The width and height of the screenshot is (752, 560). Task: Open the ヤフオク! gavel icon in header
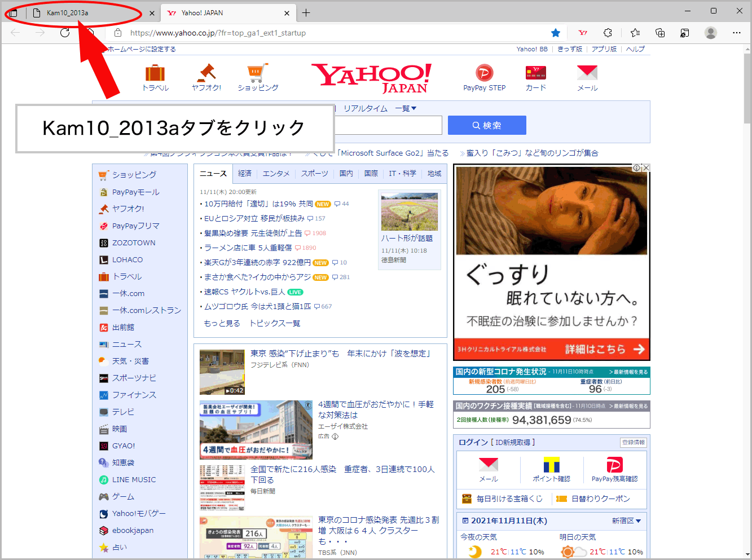[206, 73]
